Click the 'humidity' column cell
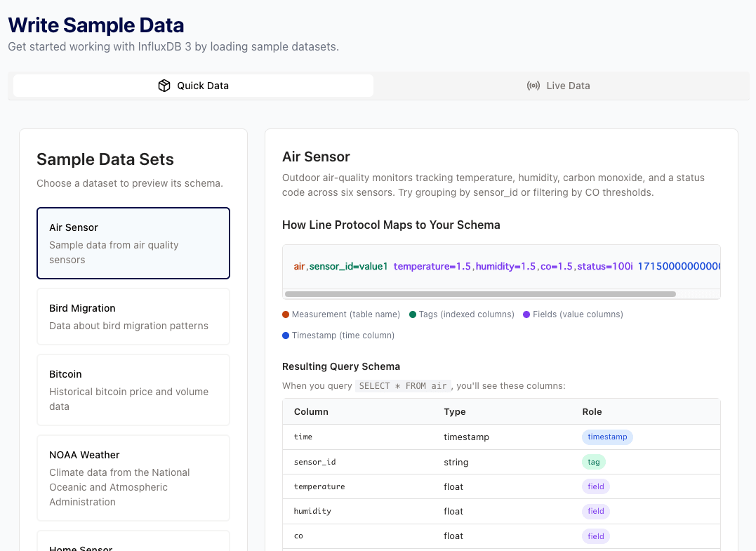Screen dimensions: 756x551 pyautogui.click(x=312, y=511)
